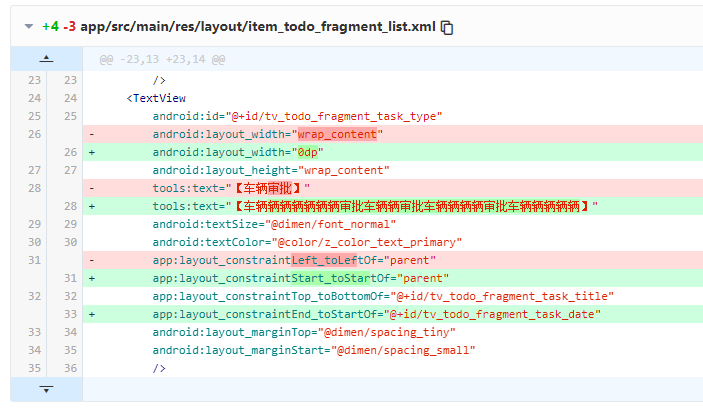Viewport: 703px width, 416px height.
Task: Expand hidden lines below line 36
Action: (x=46, y=389)
